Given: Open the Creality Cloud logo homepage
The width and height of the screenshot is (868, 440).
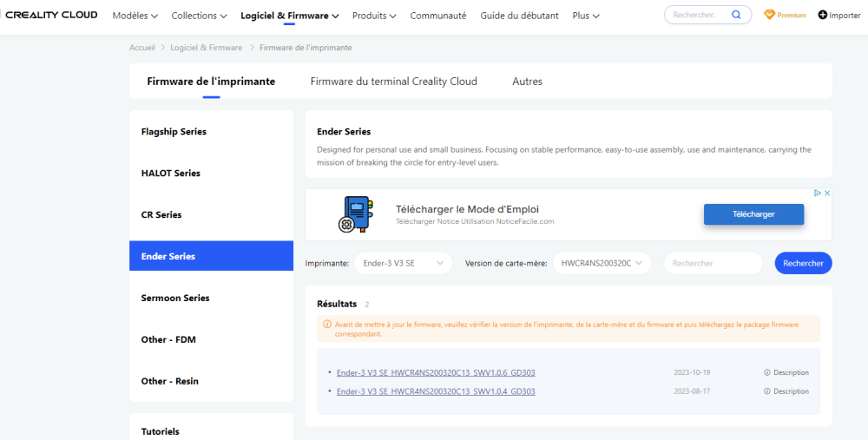Looking at the screenshot, I should point(49,15).
